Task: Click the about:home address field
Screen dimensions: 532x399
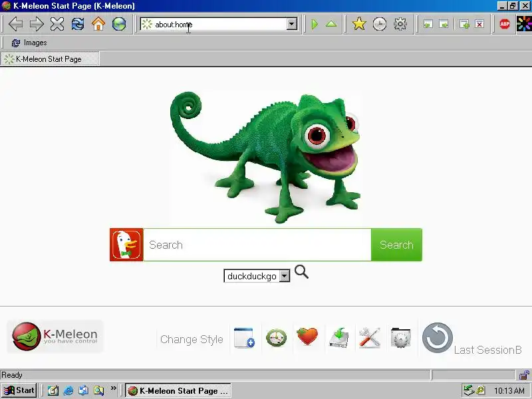Action: click(220, 25)
